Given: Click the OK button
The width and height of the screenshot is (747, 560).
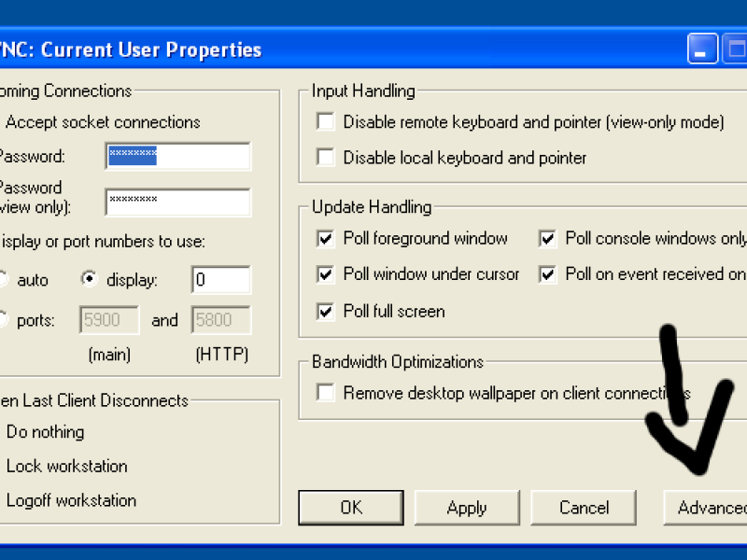Looking at the screenshot, I should (351, 508).
